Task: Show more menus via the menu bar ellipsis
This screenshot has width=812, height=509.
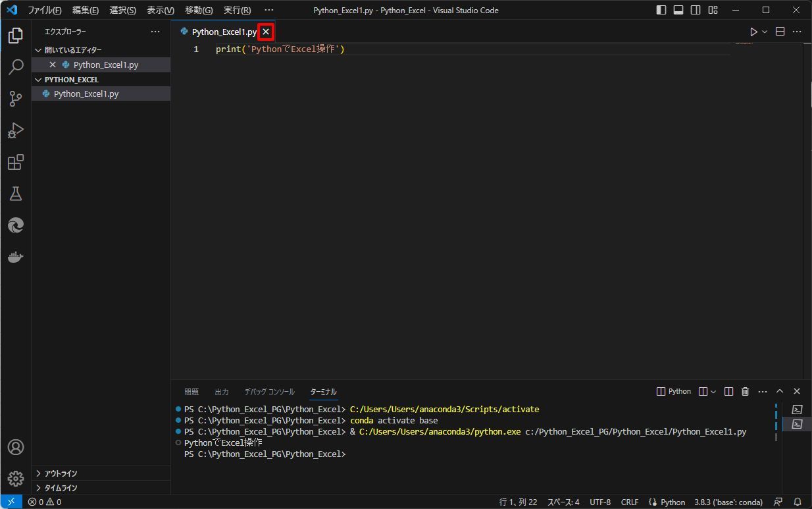Action: [x=268, y=10]
